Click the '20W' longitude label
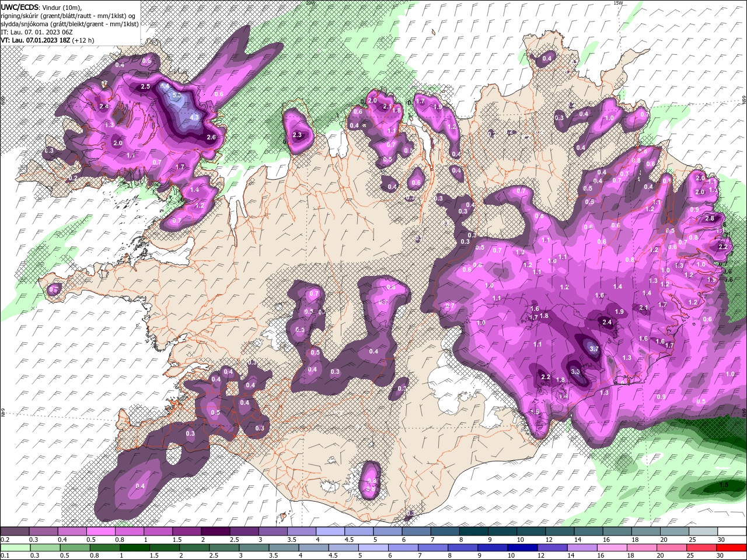The height and width of the screenshot is (560, 747). 310,3
